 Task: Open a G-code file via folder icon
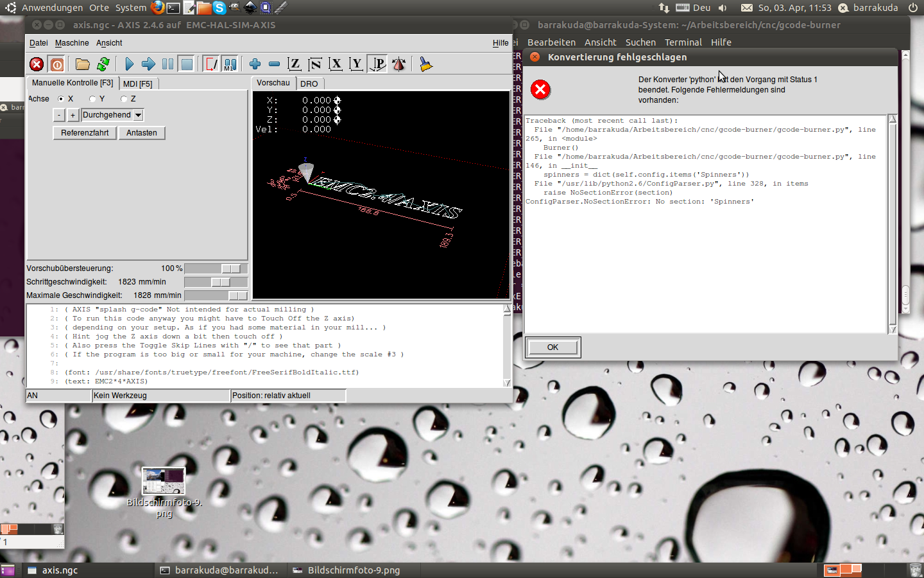pos(82,64)
